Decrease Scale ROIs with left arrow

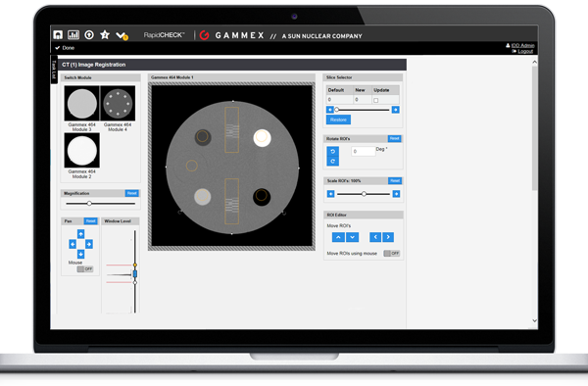[330, 194]
